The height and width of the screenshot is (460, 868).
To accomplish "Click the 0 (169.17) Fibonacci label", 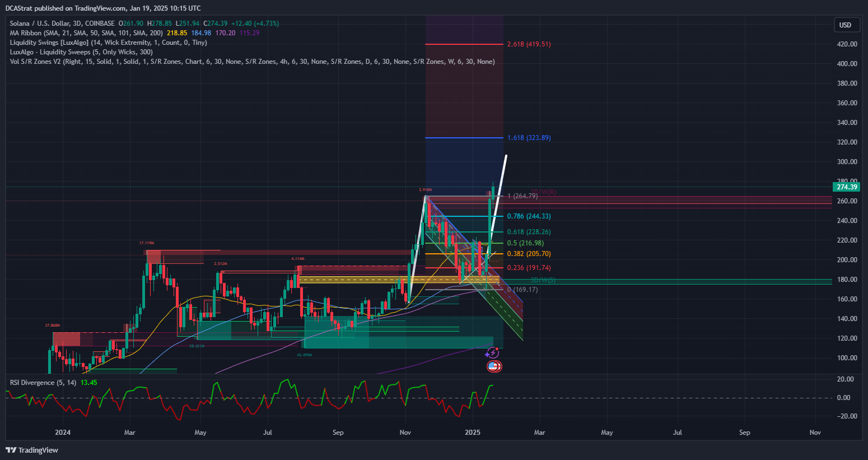I will [522, 290].
